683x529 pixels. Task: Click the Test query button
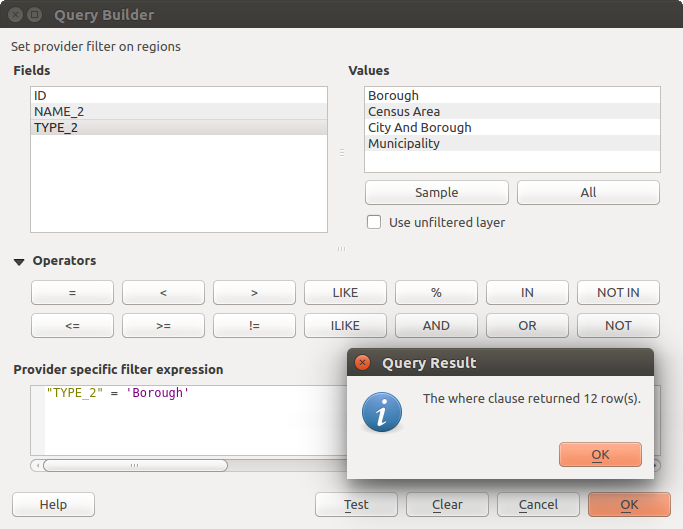(x=356, y=505)
